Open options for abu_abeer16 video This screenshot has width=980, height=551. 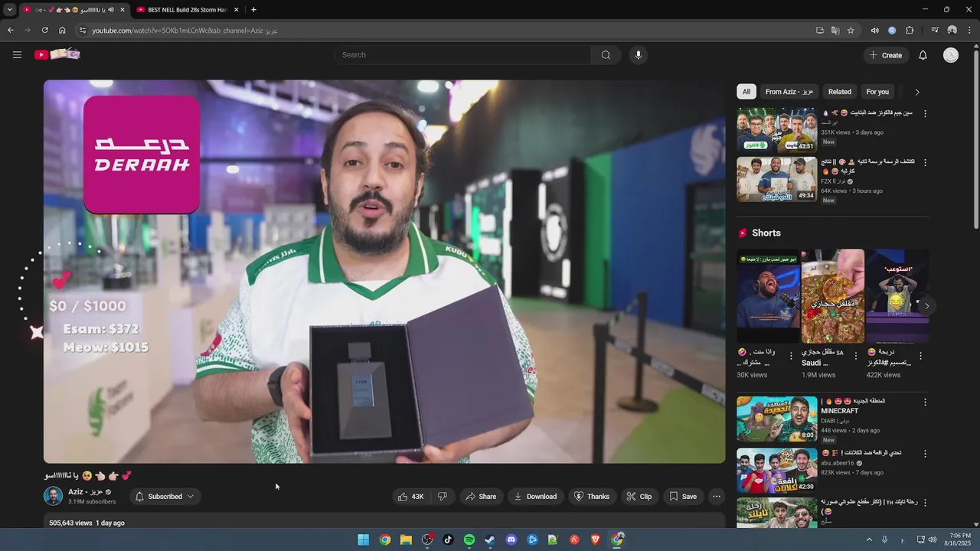point(925,454)
